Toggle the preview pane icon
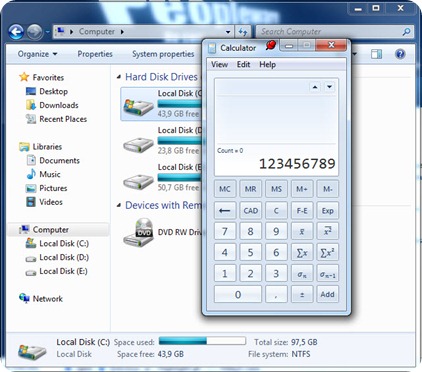The image size is (422, 372). [x=376, y=54]
